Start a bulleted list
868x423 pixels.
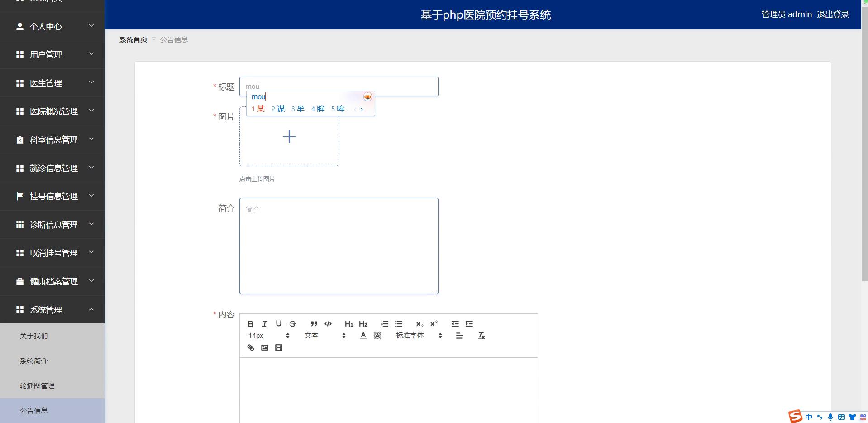[399, 324]
